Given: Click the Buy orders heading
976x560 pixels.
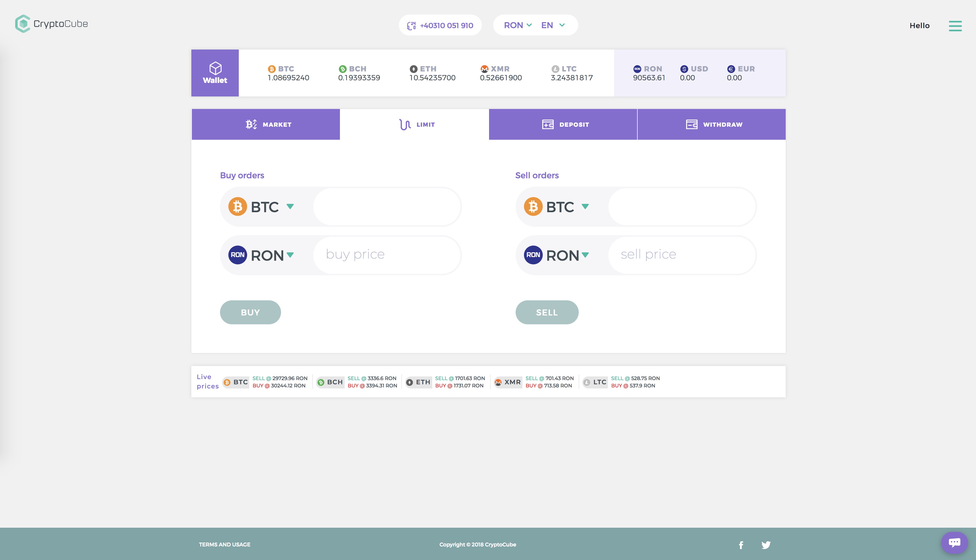Looking at the screenshot, I should click(x=242, y=175).
